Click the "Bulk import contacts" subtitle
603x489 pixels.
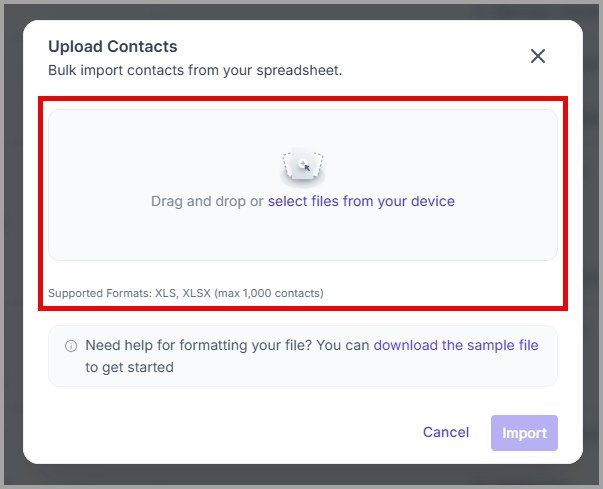point(195,70)
